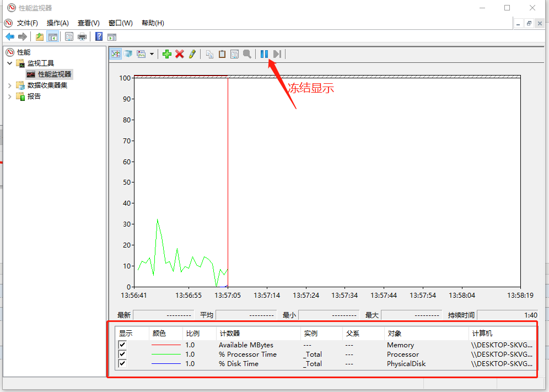Select the 监视工具 folder
The image size is (549, 392).
pyautogui.click(x=41, y=63)
